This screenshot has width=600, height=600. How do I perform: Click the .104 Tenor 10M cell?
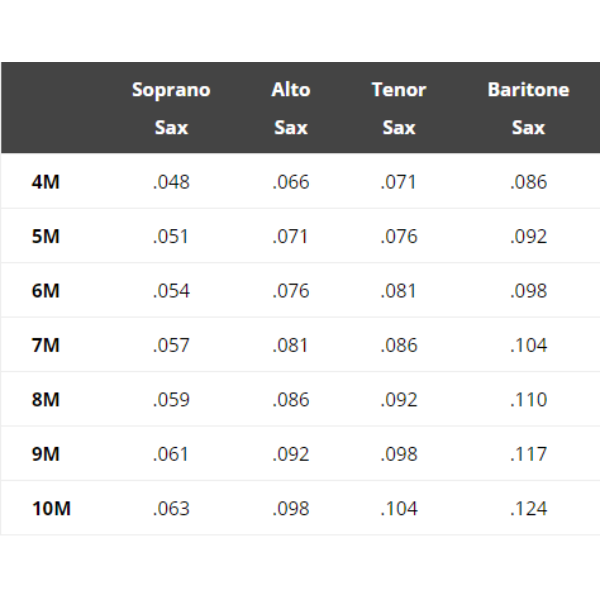coord(398,508)
